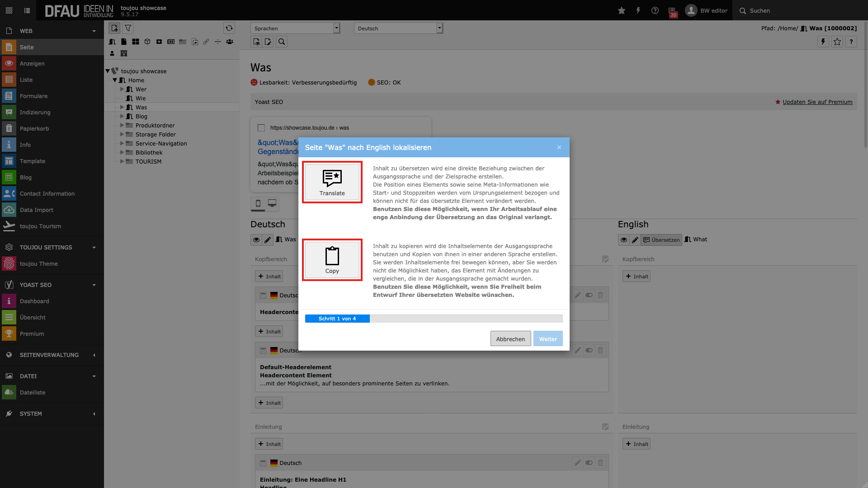Expand the Blog tree node
The image size is (868, 488).
[x=122, y=116]
